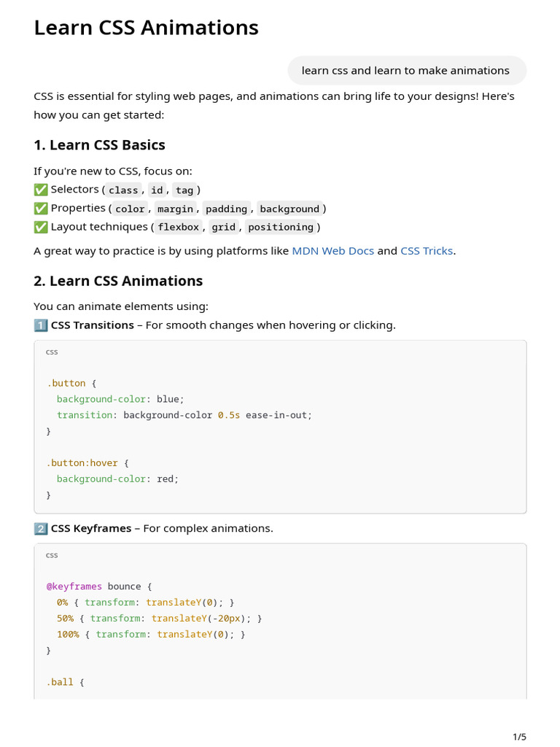The height and width of the screenshot is (747, 560).
Task: Click the '.button:hover' selector in the code
Action: click(x=82, y=463)
